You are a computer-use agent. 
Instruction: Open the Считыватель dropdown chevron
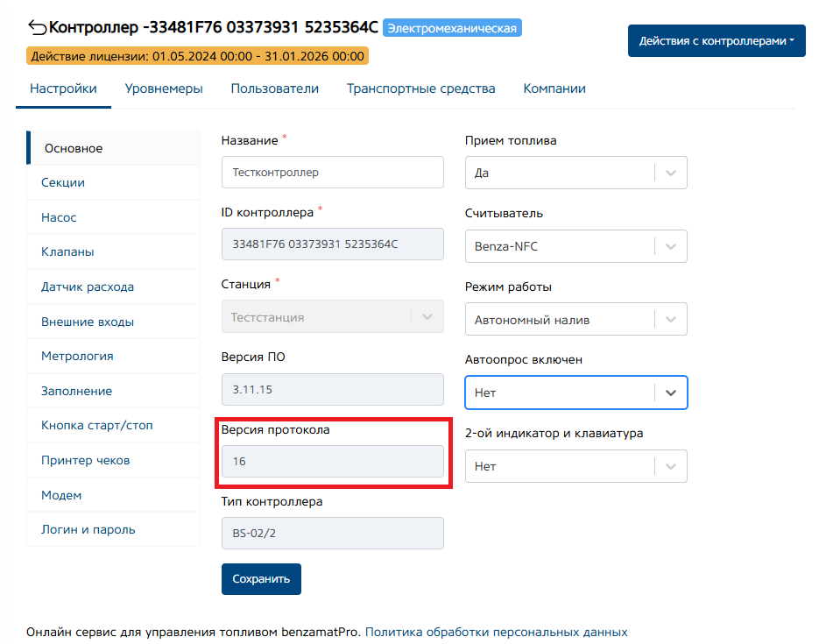[671, 246]
